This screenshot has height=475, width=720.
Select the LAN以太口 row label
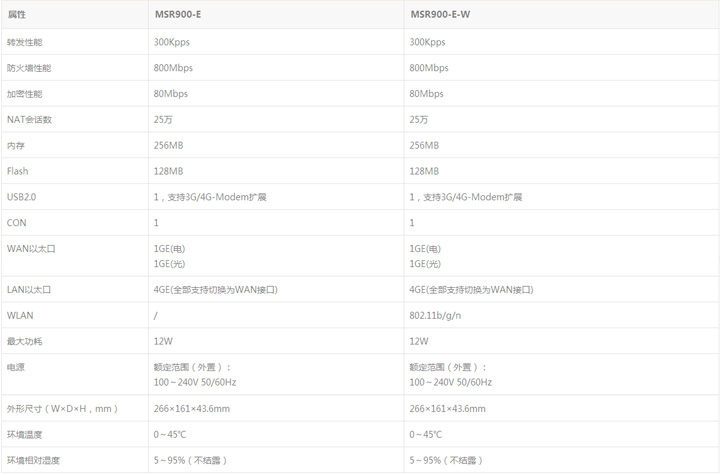pos(28,289)
